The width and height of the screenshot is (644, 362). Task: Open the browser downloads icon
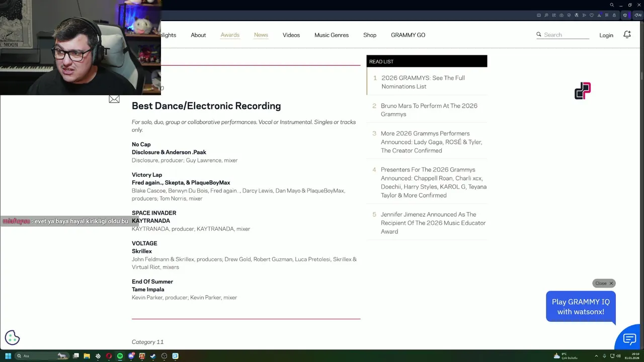tap(599, 15)
